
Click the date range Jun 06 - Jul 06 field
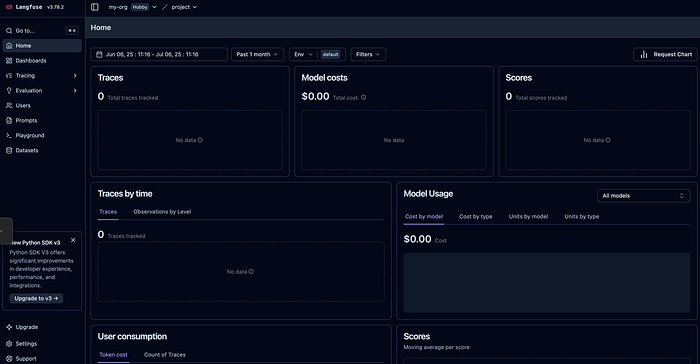pos(159,54)
